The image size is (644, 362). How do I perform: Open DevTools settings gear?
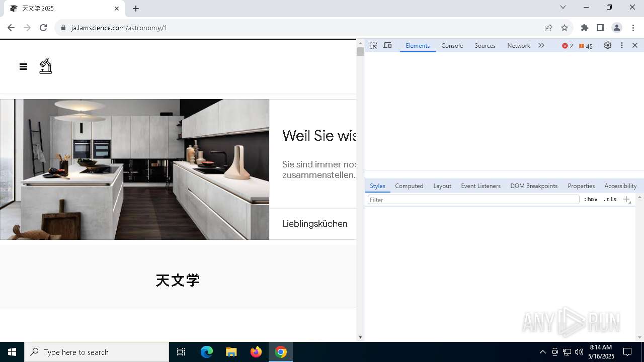[x=608, y=45]
